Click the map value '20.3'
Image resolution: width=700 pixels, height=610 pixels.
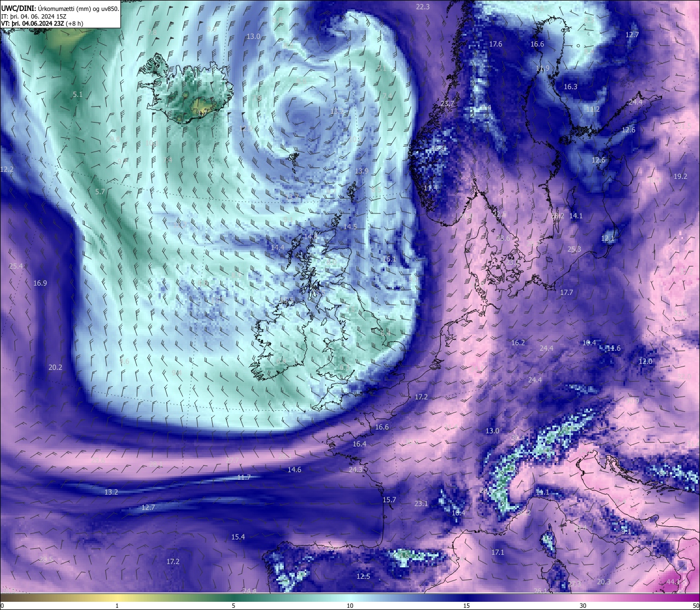click(x=604, y=582)
